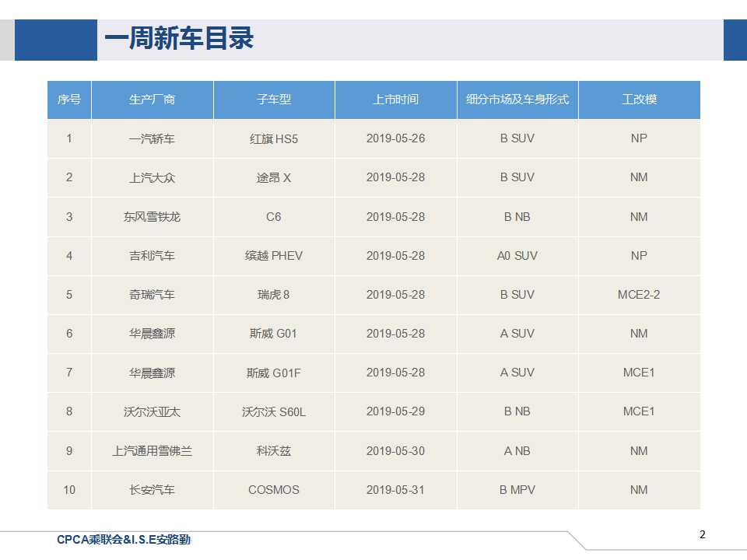This screenshot has height=560, width=747.
Task: Click the slide page number 2
Action: pos(702,534)
